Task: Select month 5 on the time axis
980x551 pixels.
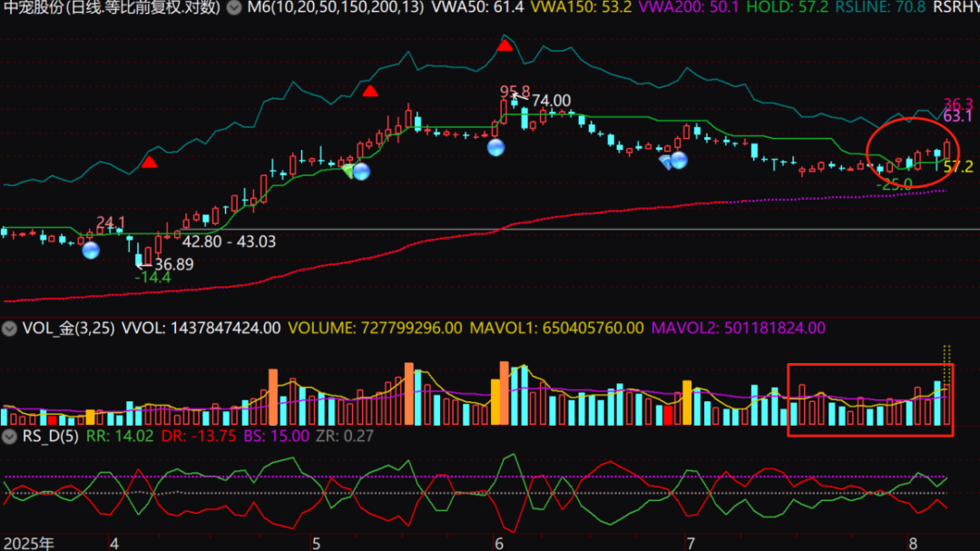Action: pos(317,543)
